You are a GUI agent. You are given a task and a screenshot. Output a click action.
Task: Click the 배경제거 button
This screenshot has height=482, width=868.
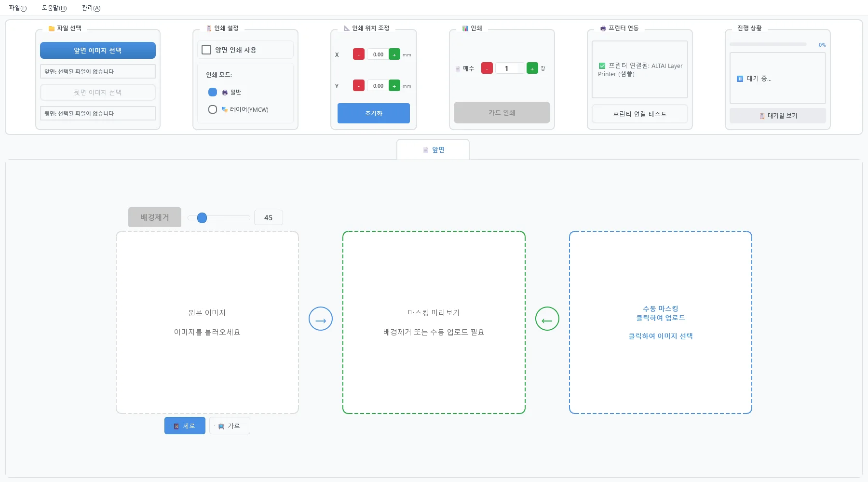(x=155, y=217)
